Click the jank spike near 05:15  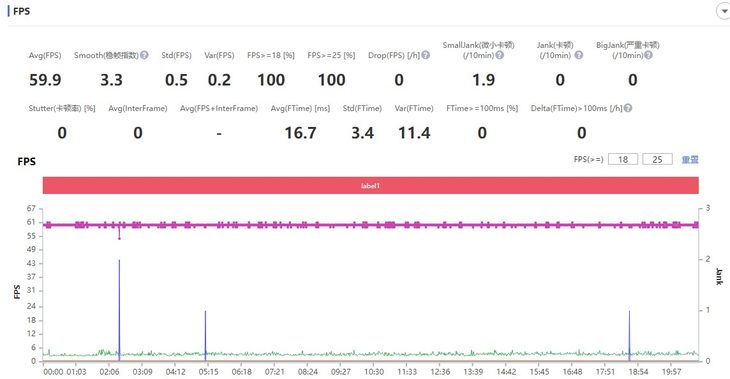[205, 335]
